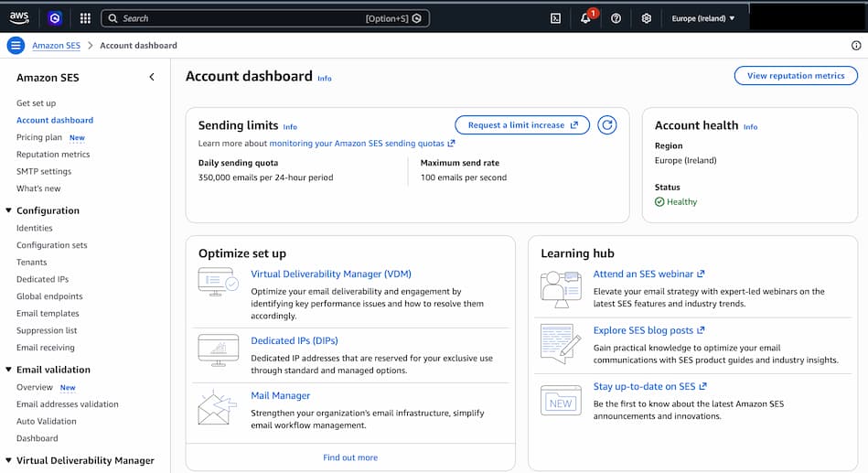This screenshot has height=473, width=868.
Task: Open Email validation Dashboard
Action: (x=38, y=438)
